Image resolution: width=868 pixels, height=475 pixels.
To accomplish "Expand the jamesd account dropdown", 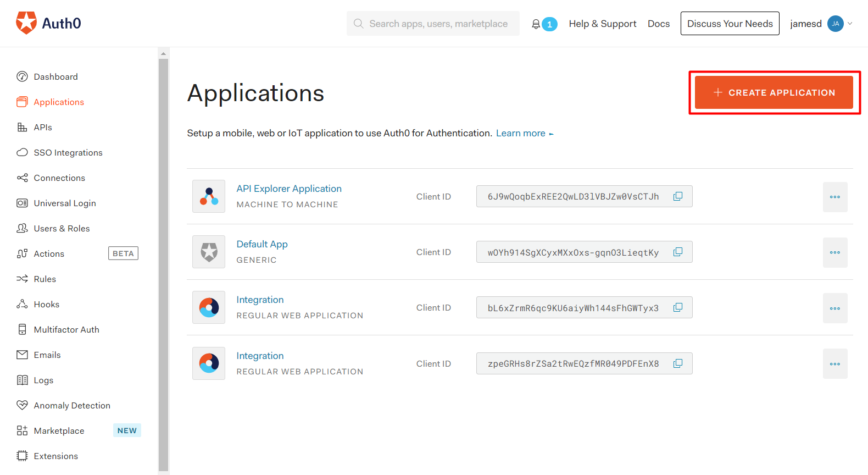I will [850, 24].
